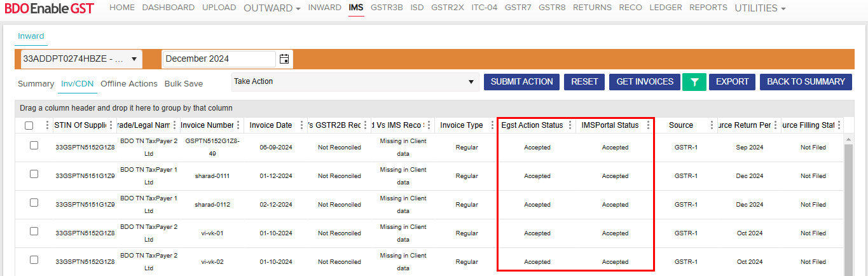Tick the select-all header checkbox
The image size is (868, 276).
point(29,126)
